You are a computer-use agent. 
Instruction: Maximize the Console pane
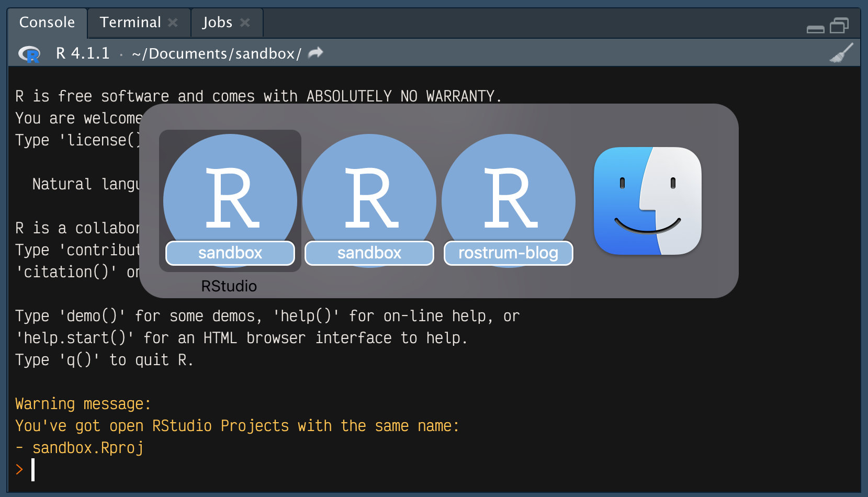(839, 24)
